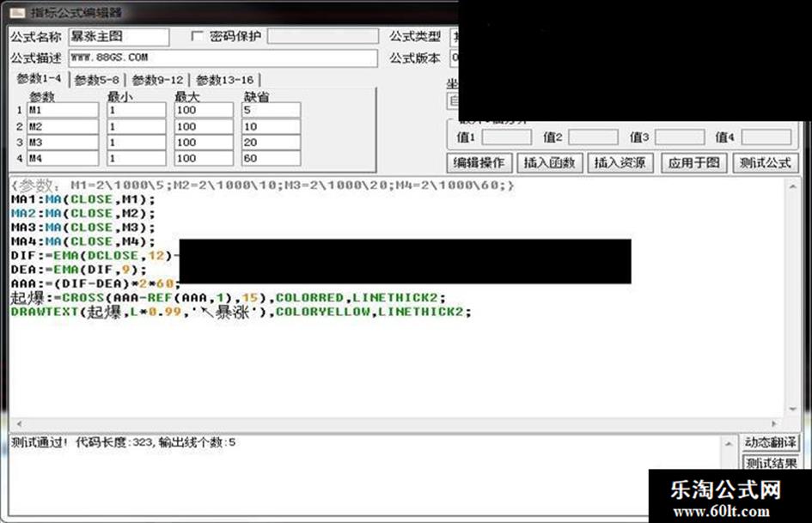This screenshot has width=812, height=523.
Task: Click the M3 parameter name field
Action: tap(63, 143)
